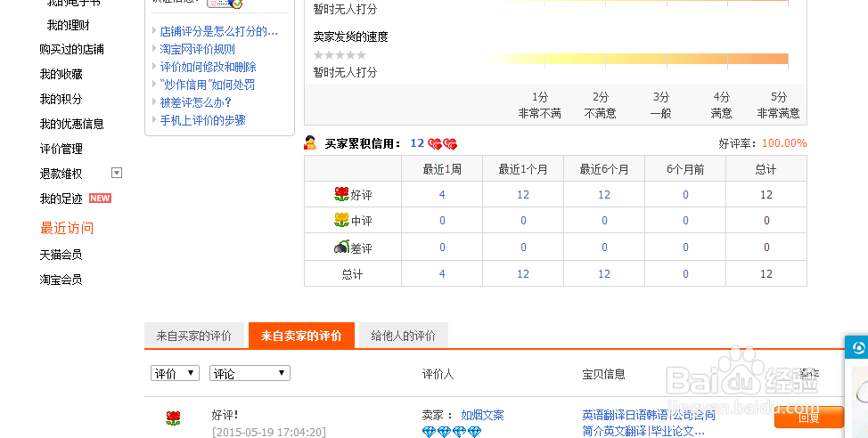Click the 5分 非常满意 scale label

[778, 105]
